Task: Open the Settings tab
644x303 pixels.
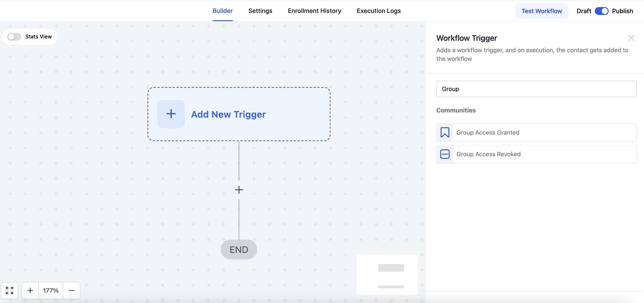Action: pyautogui.click(x=260, y=11)
